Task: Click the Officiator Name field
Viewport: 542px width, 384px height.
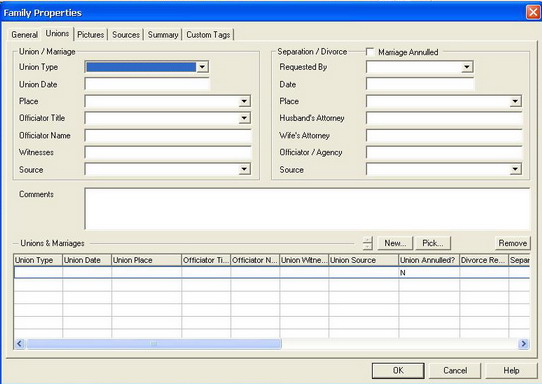Action: (x=168, y=135)
